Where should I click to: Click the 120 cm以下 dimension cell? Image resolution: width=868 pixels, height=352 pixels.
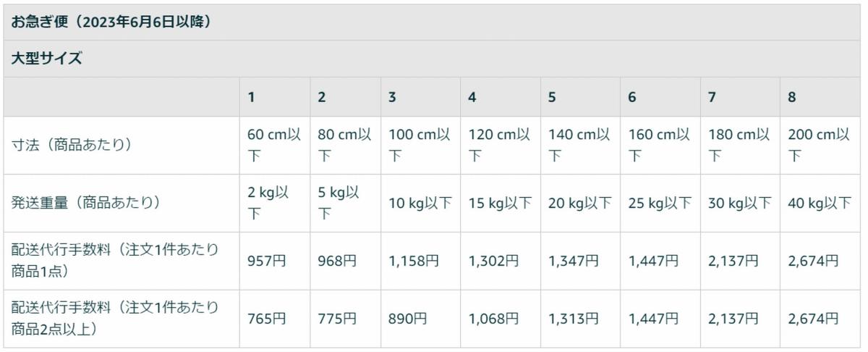pos(499,145)
